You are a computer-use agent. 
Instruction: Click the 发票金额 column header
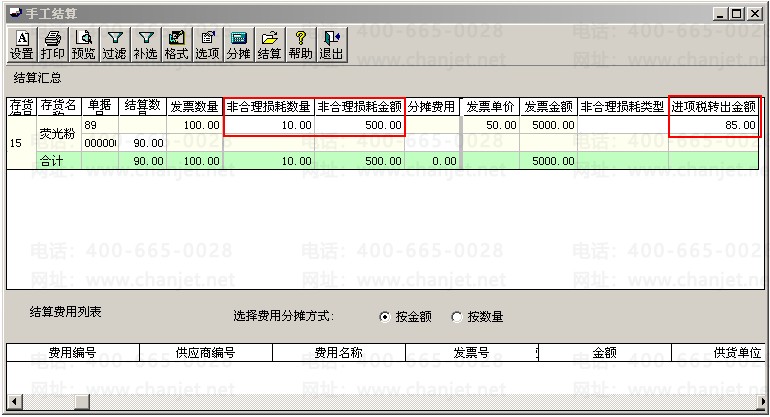pos(549,107)
